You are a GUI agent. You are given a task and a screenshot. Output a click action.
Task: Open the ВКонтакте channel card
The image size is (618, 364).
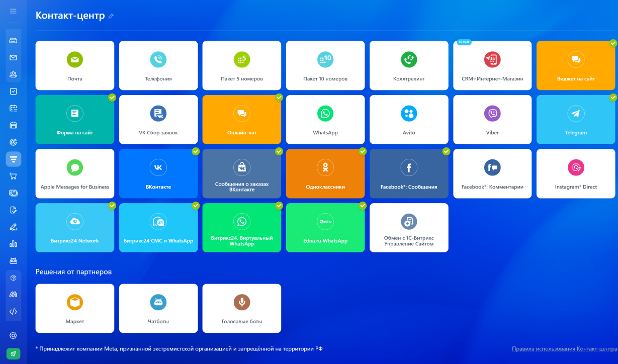pyautogui.click(x=158, y=173)
